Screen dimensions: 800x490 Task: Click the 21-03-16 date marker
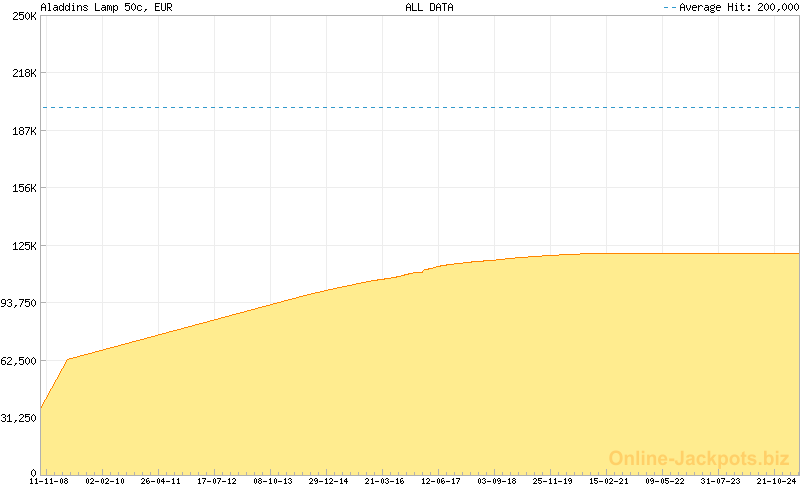pos(385,481)
